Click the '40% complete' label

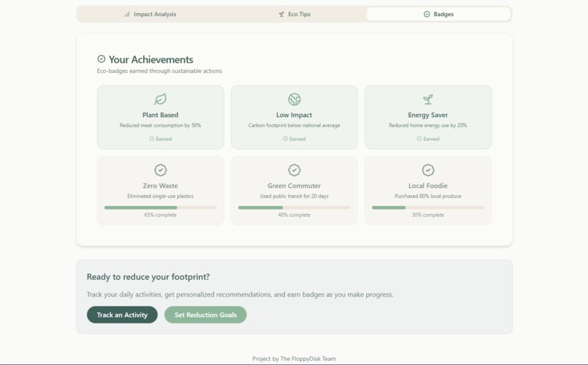pyautogui.click(x=295, y=215)
